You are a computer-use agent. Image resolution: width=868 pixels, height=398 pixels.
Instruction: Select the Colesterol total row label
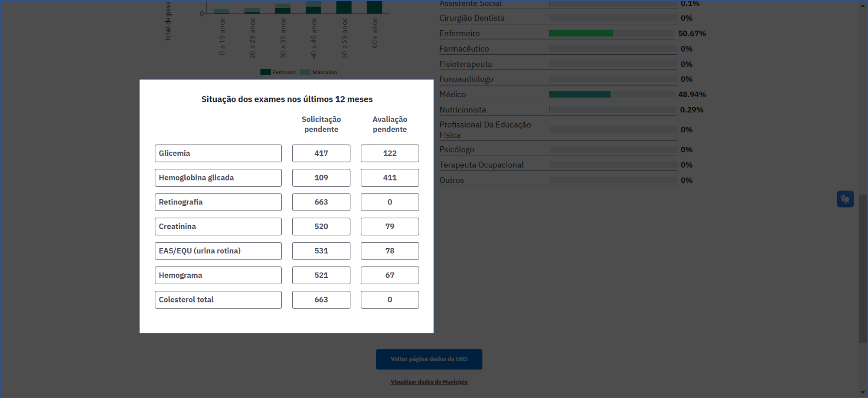point(218,299)
